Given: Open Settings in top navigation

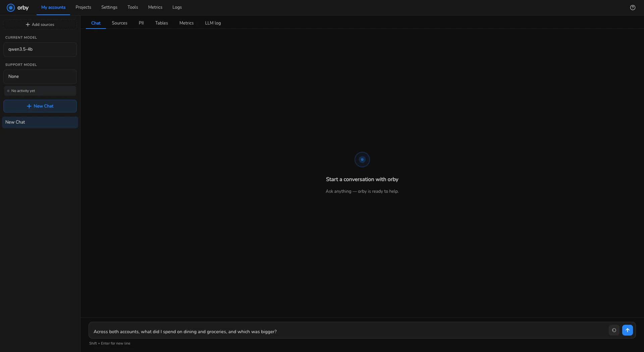Looking at the screenshot, I should 109,7.
